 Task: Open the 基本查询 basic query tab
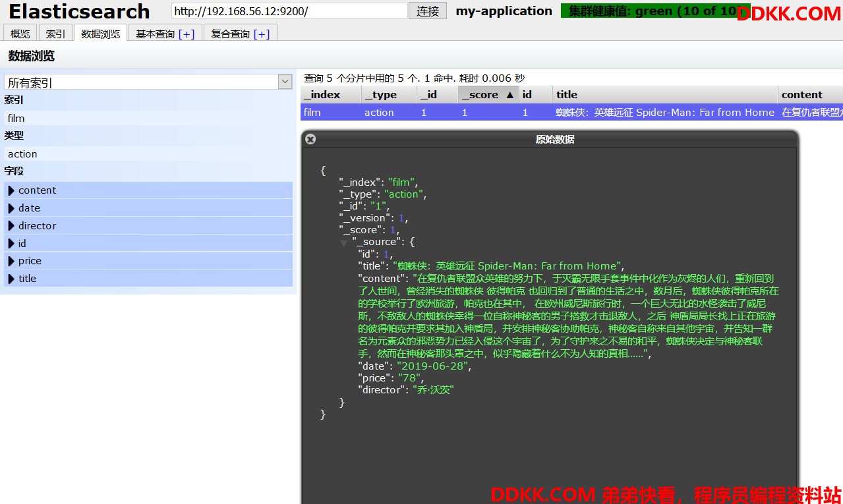click(x=156, y=34)
